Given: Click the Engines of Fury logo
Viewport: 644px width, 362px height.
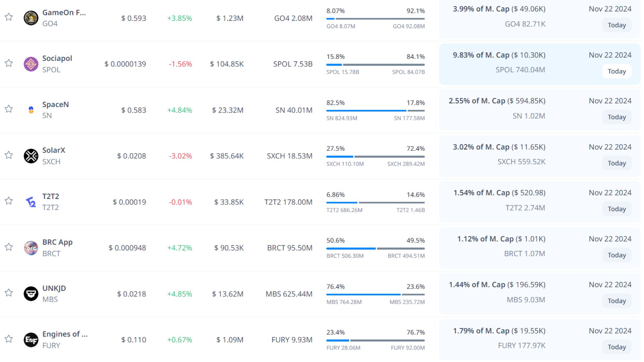Looking at the screenshot, I should tap(31, 340).
